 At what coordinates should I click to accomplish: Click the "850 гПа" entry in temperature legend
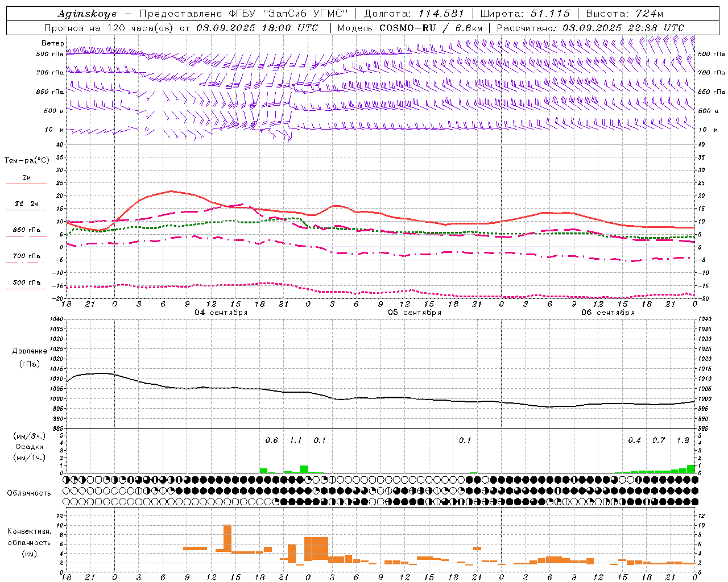pos(27,230)
